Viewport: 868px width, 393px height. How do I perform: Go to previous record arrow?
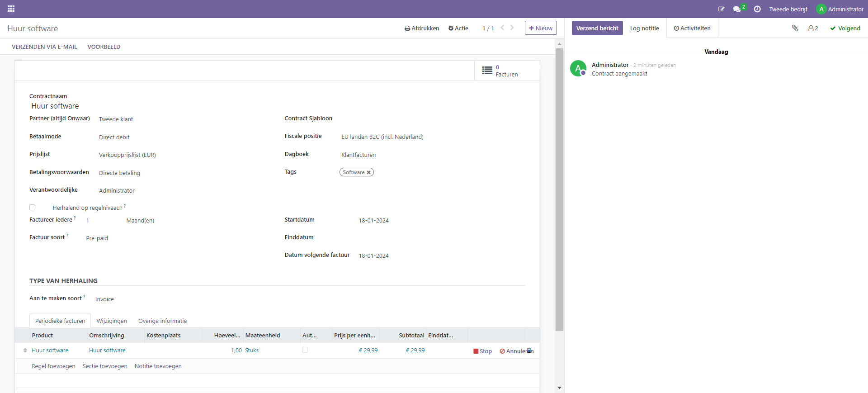tap(502, 28)
